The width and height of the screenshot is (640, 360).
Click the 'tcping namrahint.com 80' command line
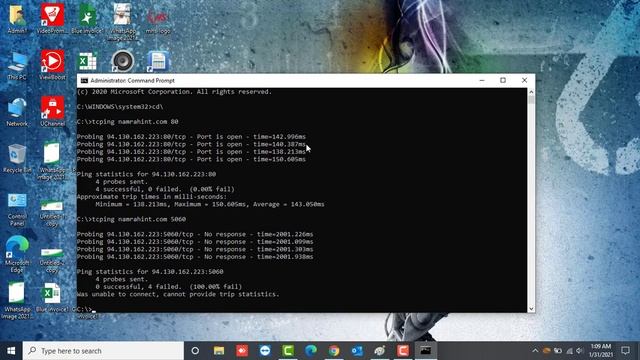(128, 122)
